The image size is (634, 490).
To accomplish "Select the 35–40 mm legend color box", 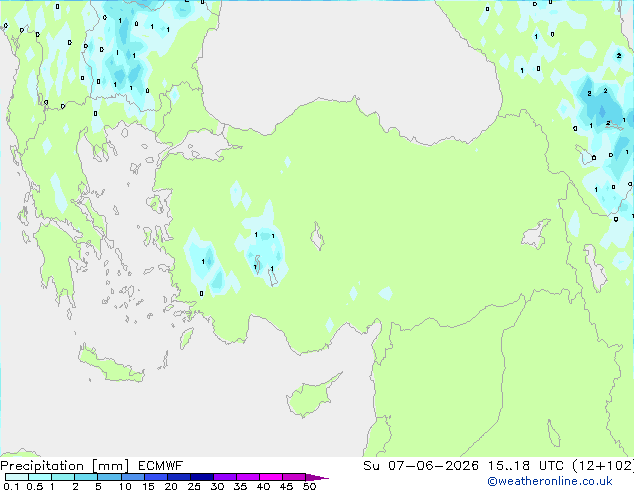I will click(247, 477).
